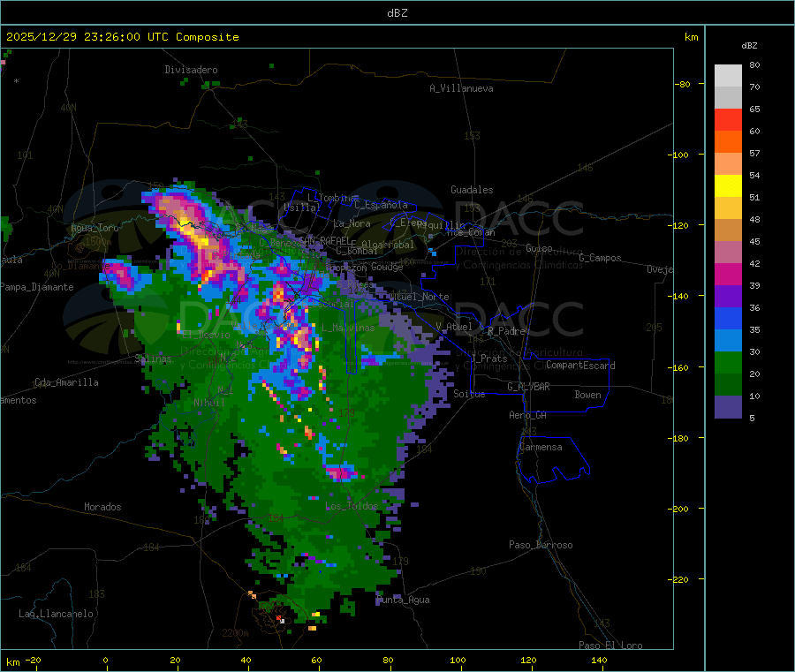Click the 'Aero_GA' airport label
This screenshot has width=795, height=672.
pyautogui.click(x=528, y=415)
